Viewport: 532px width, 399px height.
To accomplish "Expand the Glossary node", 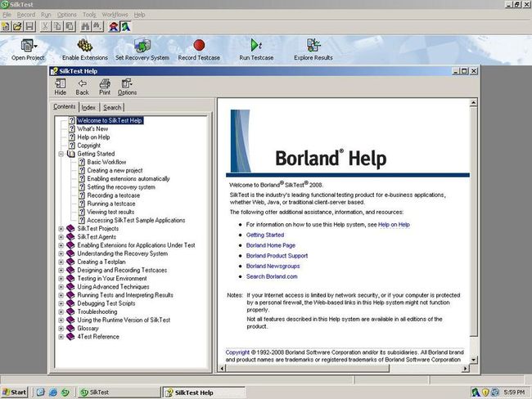I will click(x=61, y=329).
